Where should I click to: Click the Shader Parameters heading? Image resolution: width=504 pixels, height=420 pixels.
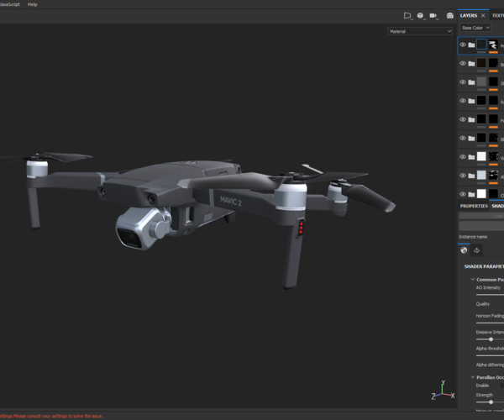click(x=484, y=266)
